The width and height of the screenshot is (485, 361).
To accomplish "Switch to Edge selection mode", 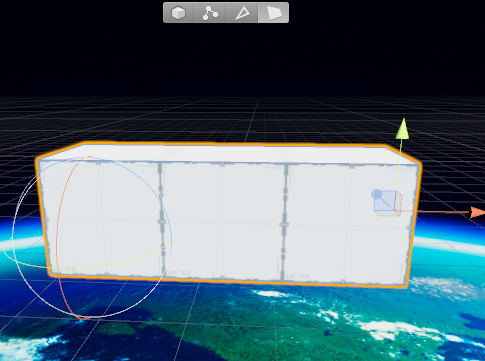I will tap(242, 13).
